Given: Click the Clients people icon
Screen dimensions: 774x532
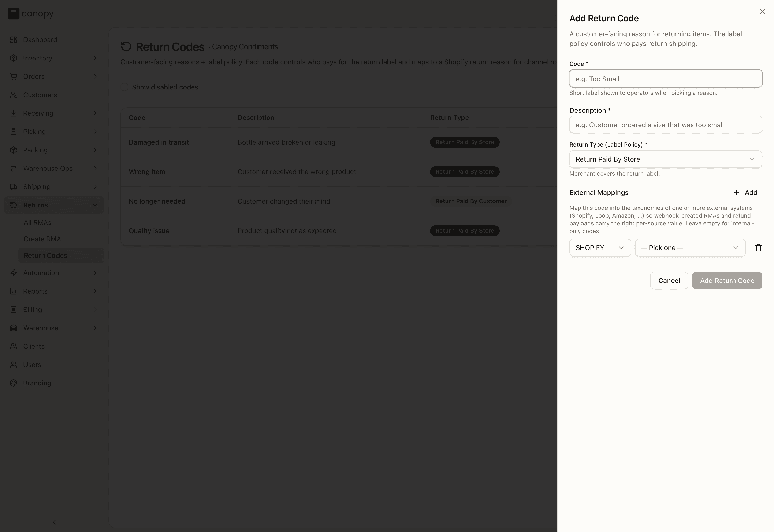Looking at the screenshot, I should pos(13,346).
